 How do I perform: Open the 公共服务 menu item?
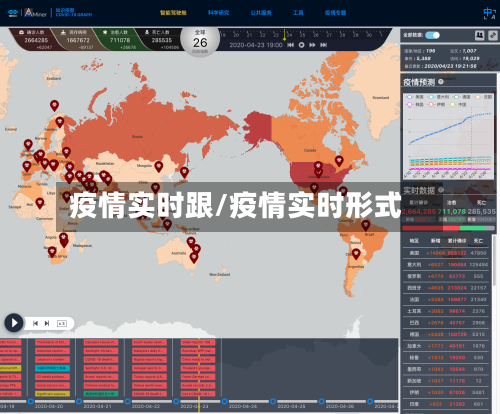click(x=261, y=13)
